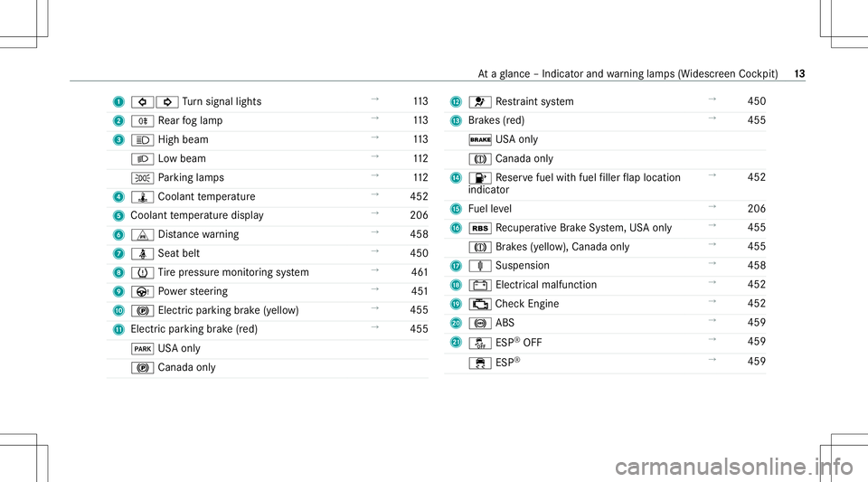Click the left turn signal icon

pos(142,102)
